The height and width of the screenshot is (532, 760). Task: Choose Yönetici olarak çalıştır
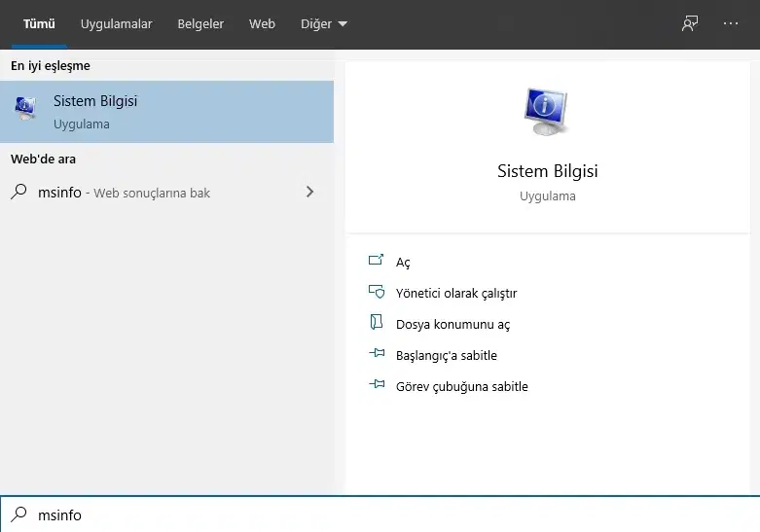[456, 293]
